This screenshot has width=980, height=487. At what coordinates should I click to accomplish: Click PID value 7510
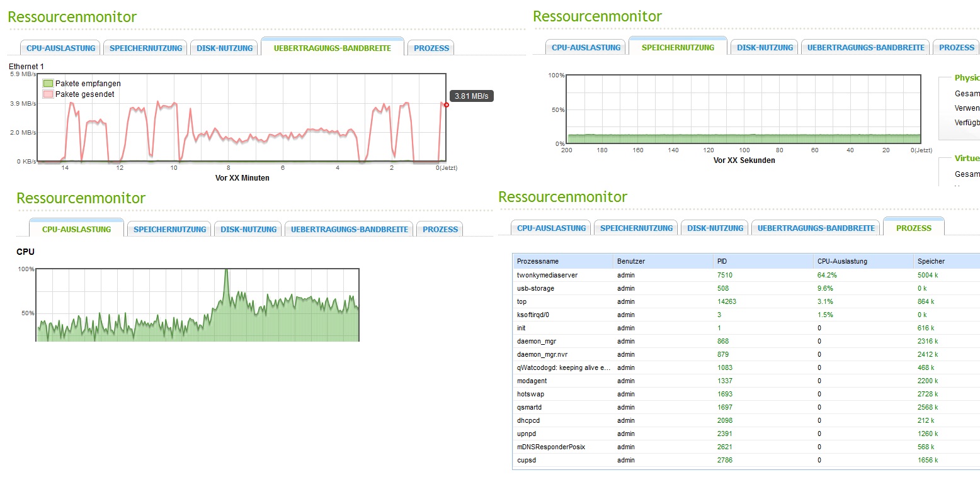coord(724,275)
